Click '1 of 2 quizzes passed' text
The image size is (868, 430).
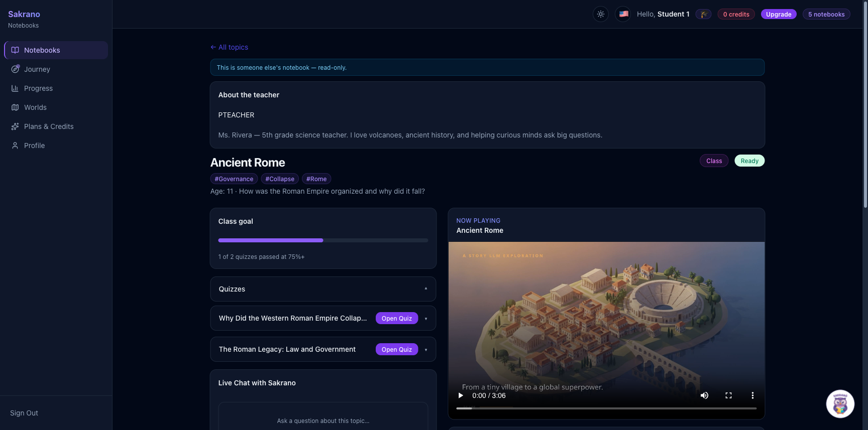tap(261, 256)
